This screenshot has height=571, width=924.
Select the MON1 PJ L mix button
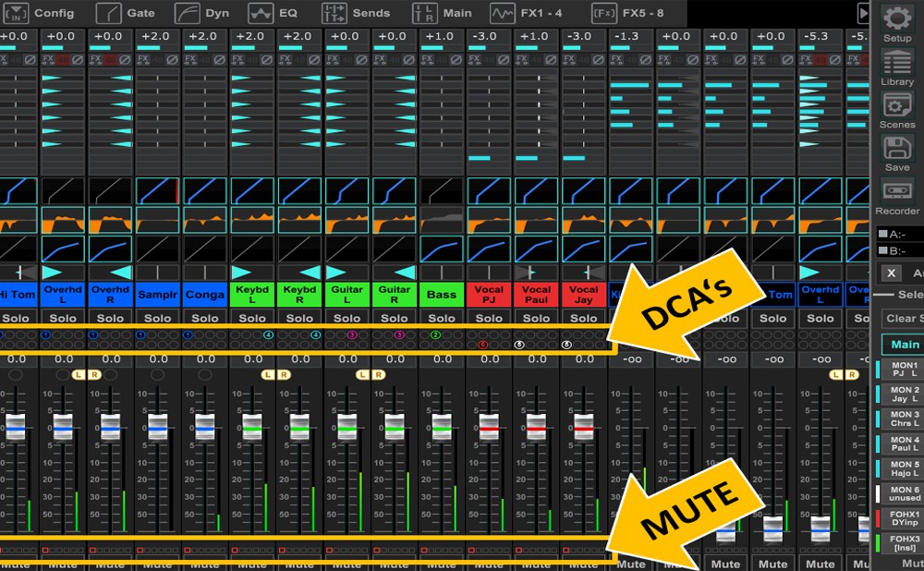click(x=903, y=370)
